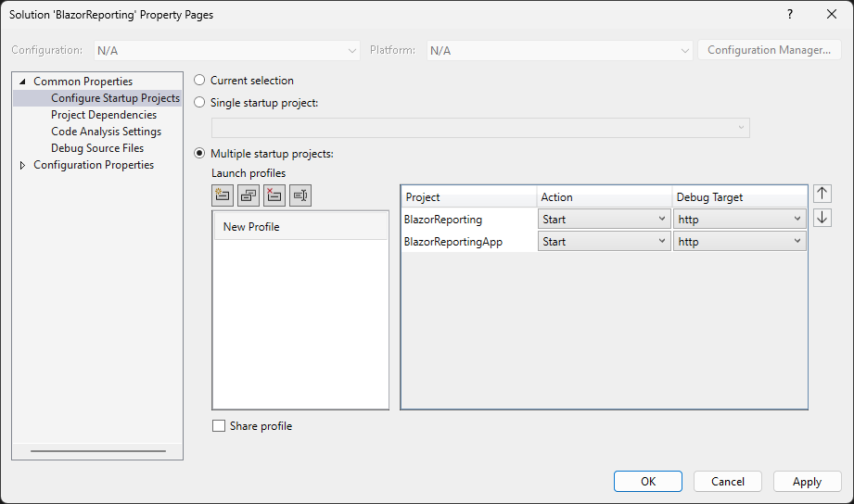
Task: Move the selected project up with the arrow
Action: 822,194
